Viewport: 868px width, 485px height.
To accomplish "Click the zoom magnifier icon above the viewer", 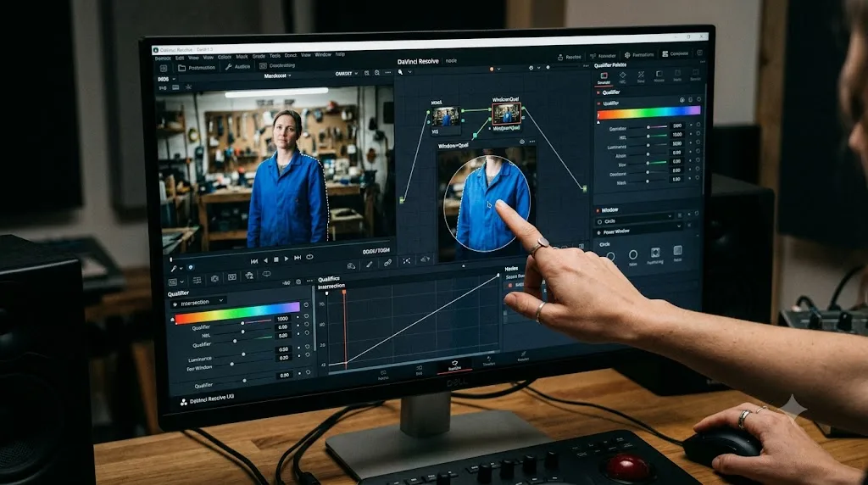I will pos(377,73).
